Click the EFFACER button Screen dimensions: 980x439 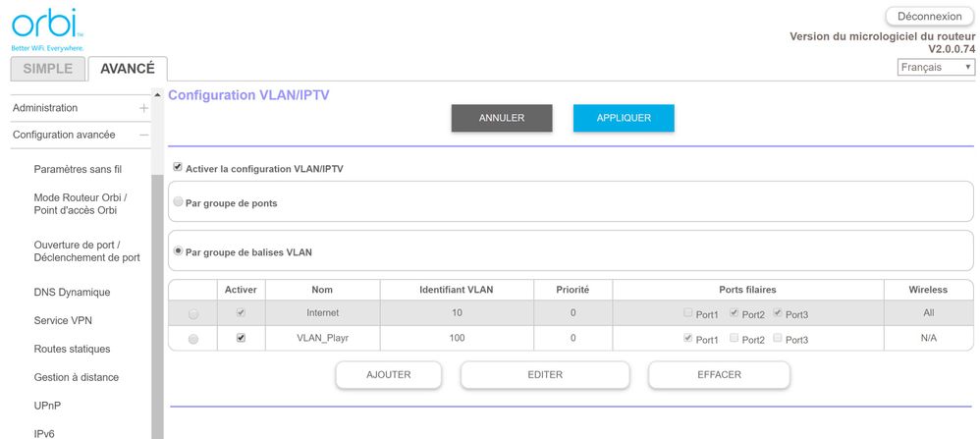coord(719,374)
